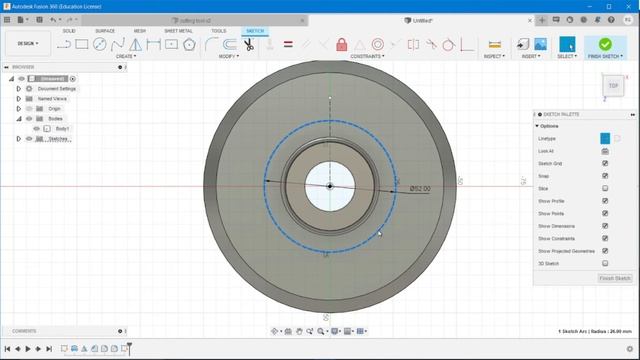Hide Body1 with its eye icon
640x360 pixels.
point(36,129)
